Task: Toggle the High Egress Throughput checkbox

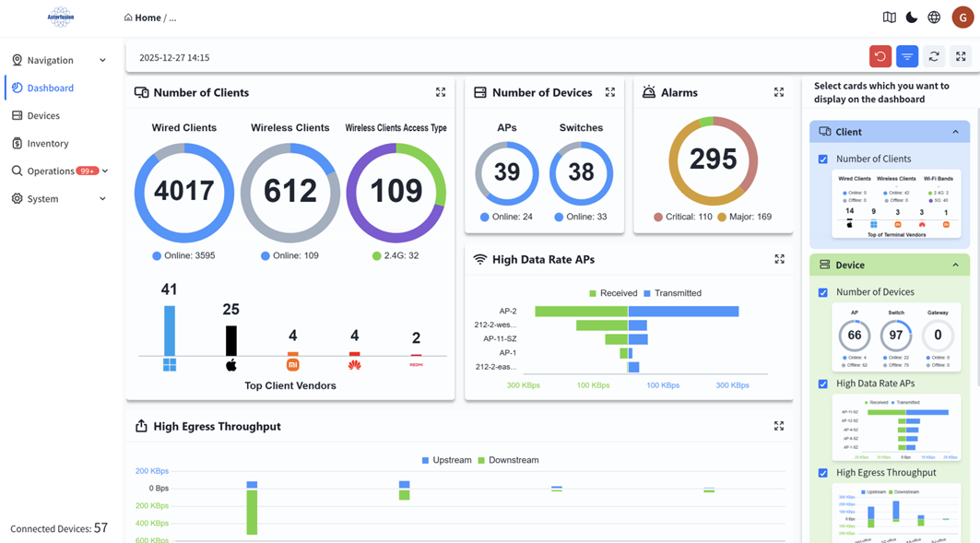Action: [x=823, y=473]
